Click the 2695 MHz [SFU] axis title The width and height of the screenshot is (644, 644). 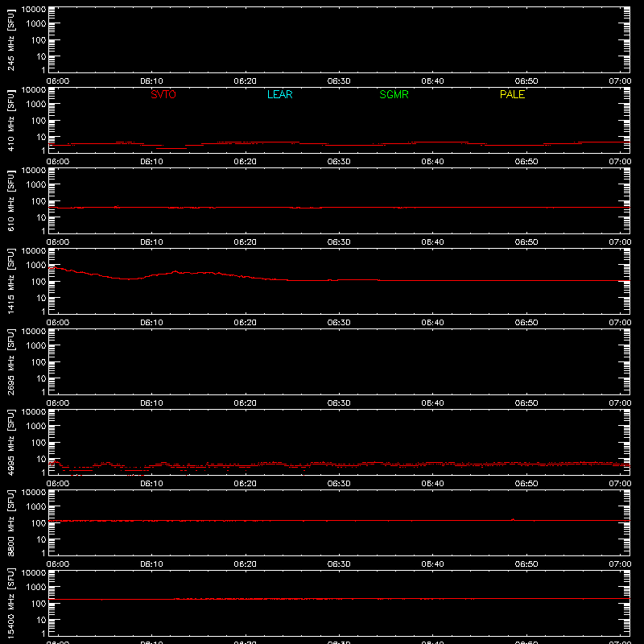[x=10, y=361]
